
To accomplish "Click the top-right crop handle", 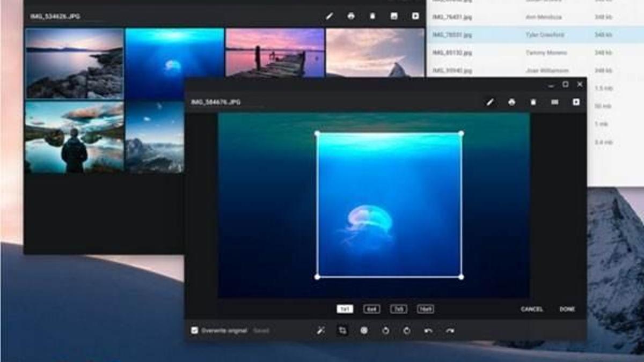I will coord(461,133).
